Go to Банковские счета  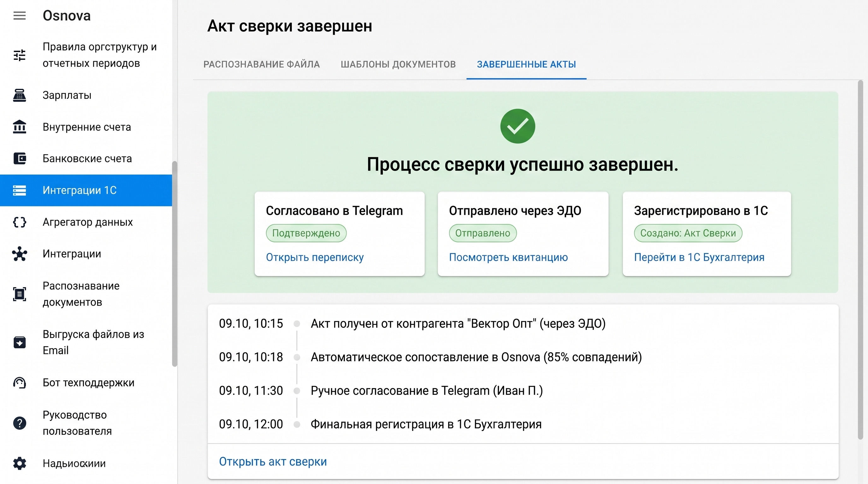tap(86, 158)
